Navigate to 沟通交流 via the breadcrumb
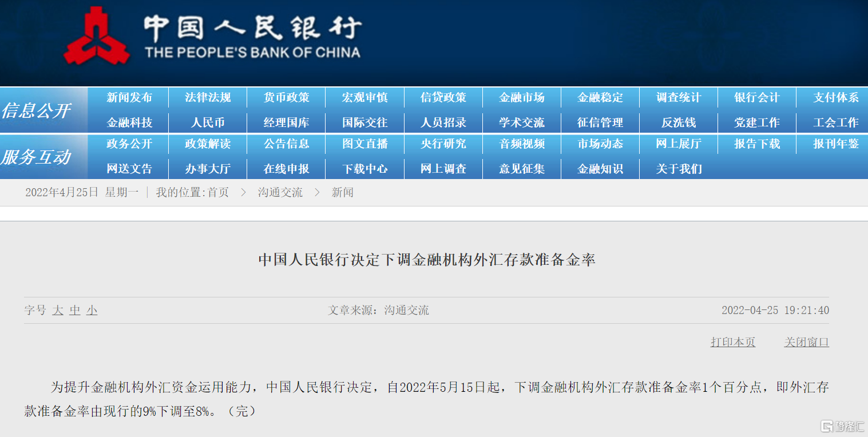Screen dimensions: 868x437 tap(279, 193)
